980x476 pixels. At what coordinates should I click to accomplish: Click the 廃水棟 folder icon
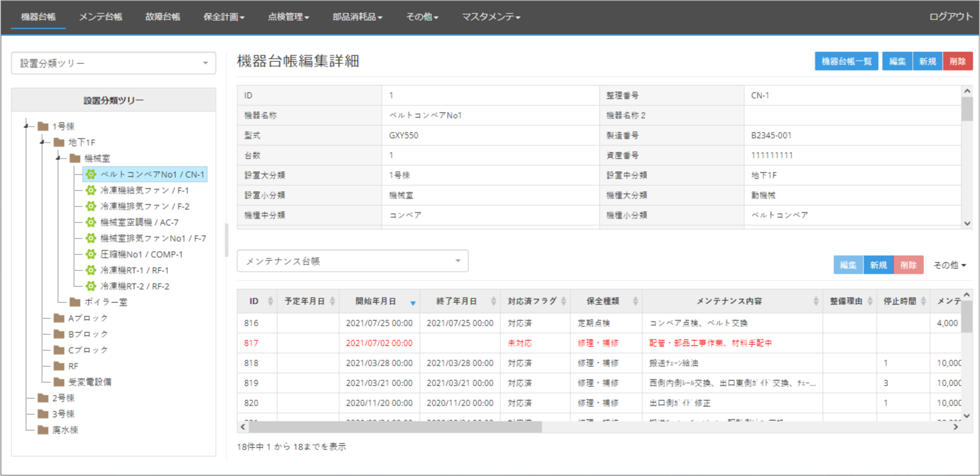(43, 430)
